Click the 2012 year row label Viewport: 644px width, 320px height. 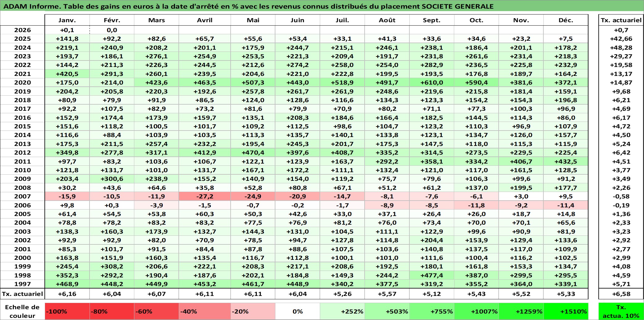(23, 152)
